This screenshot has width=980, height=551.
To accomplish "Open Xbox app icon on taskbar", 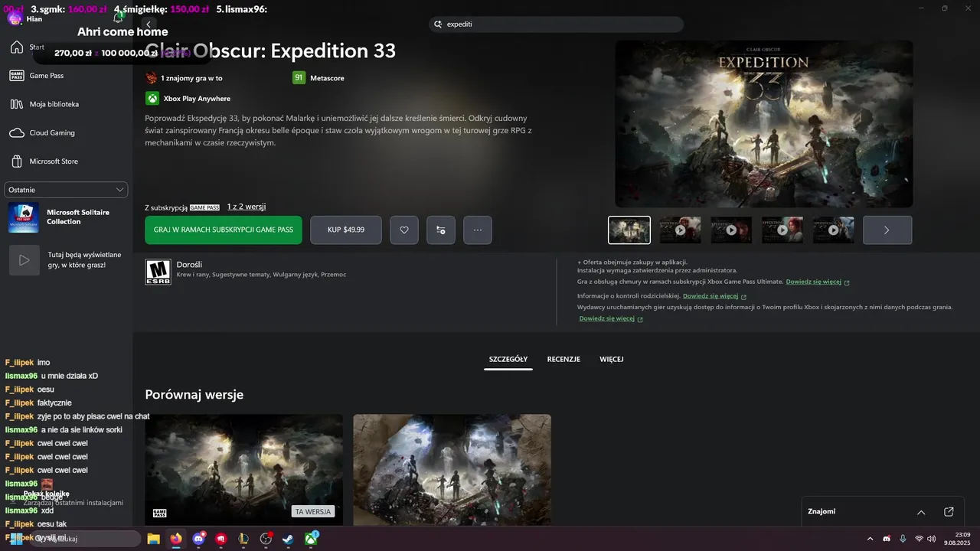I will 311,539.
